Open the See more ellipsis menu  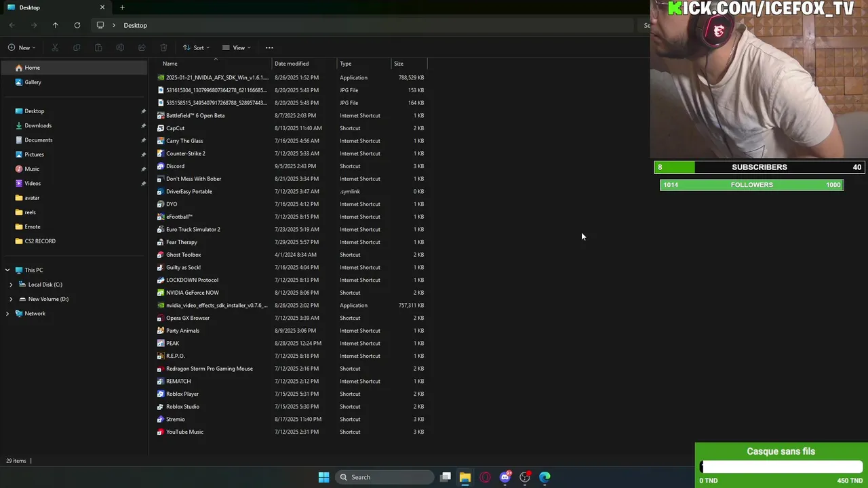(x=269, y=47)
